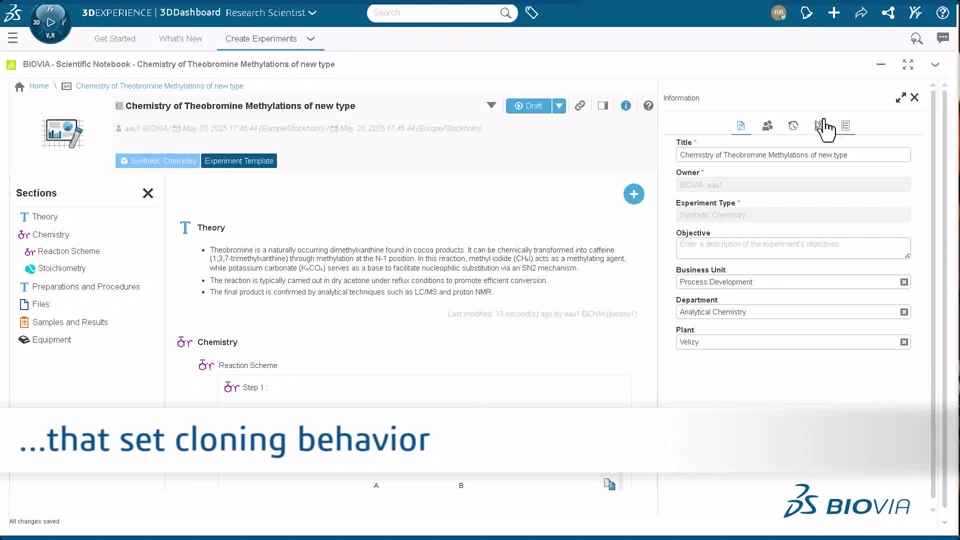Select Preparations and Procedures section

coord(86,287)
